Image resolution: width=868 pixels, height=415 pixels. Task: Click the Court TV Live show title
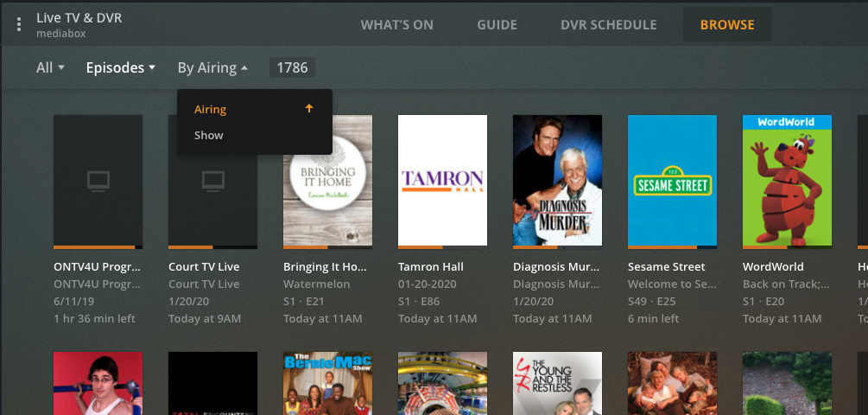pyautogui.click(x=204, y=267)
